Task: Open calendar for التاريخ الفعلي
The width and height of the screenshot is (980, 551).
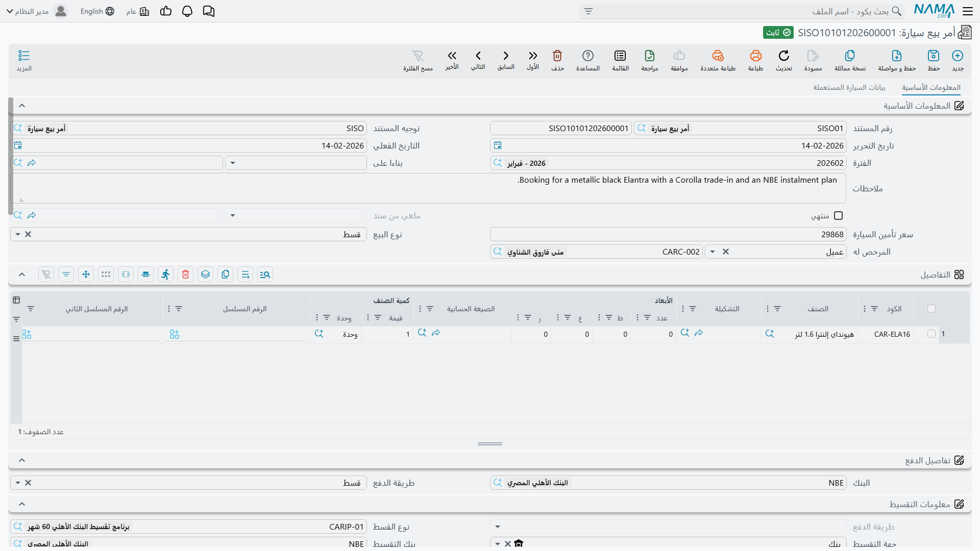Action: point(18,145)
